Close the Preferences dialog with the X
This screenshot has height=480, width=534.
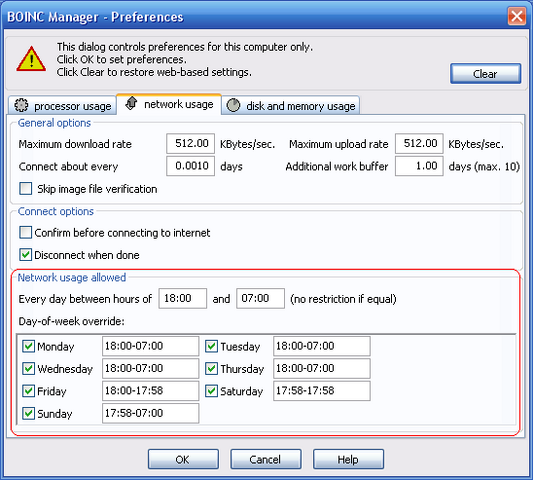pyautogui.click(x=517, y=16)
